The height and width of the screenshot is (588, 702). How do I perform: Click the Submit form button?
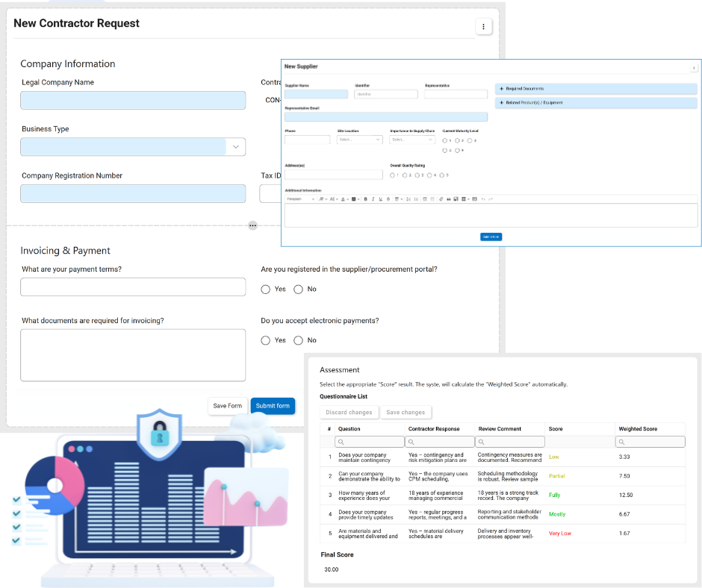point(273,406)
